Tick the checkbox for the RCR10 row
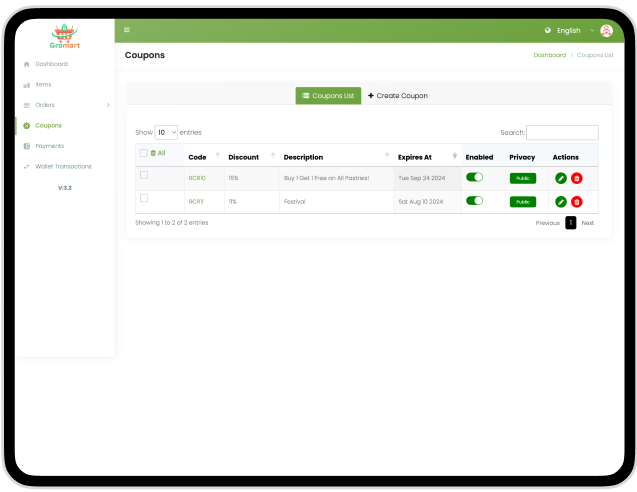This screenshot has width=637, height=492. [144, 175]
